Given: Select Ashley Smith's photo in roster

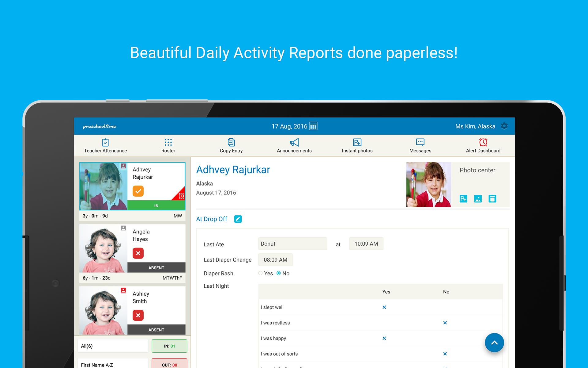Looking at the screenshot, I should click(x=104, y=310).
